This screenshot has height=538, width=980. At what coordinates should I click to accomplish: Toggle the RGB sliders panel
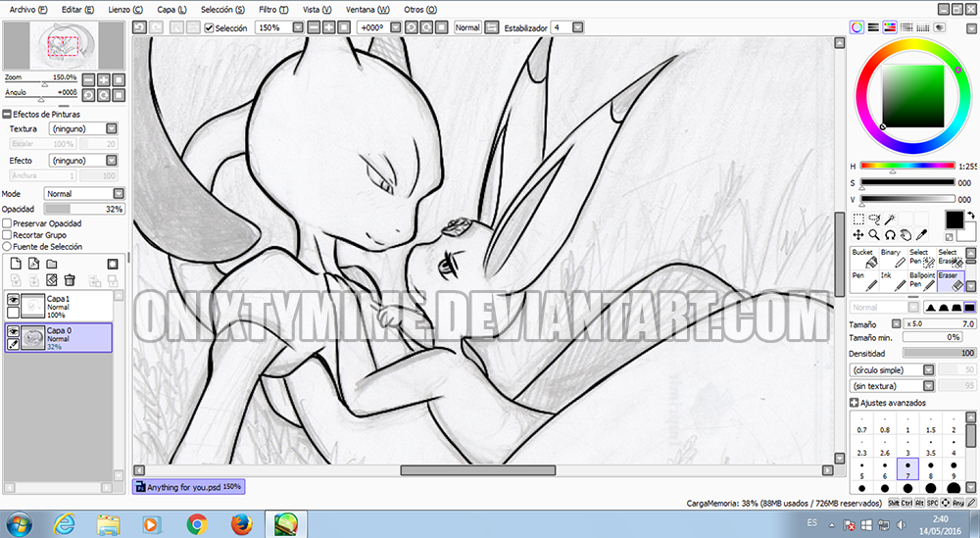tap(873, 27)
